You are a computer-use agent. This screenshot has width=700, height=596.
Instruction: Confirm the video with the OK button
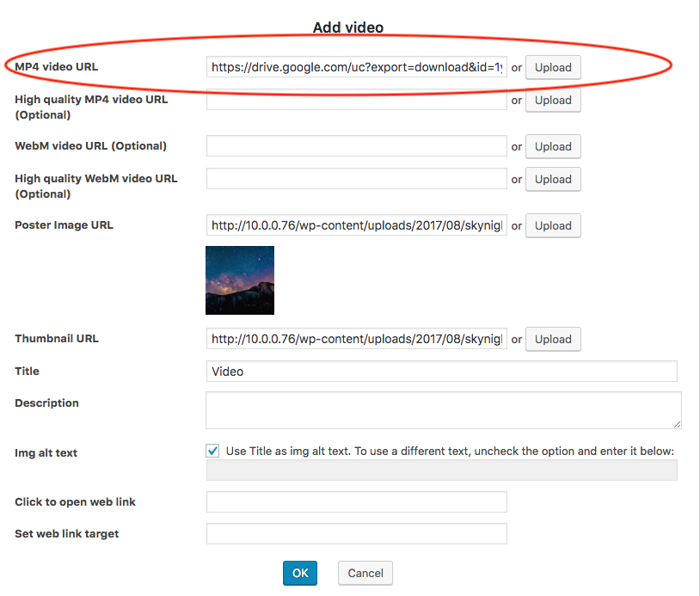click(x=300, y=573)
